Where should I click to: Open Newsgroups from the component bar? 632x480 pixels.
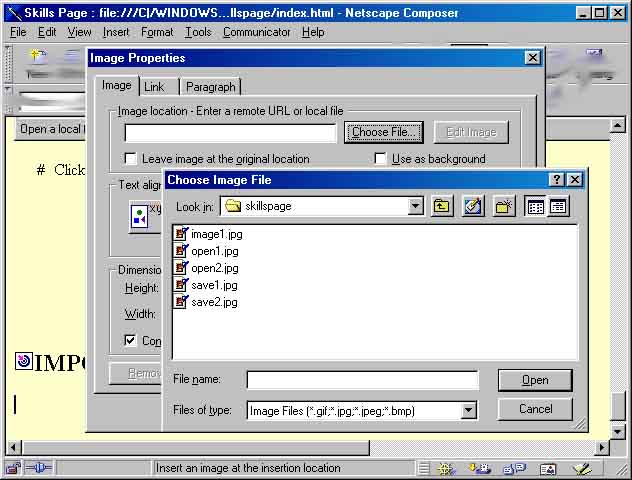pyautogui.click(x=515, y=469)
